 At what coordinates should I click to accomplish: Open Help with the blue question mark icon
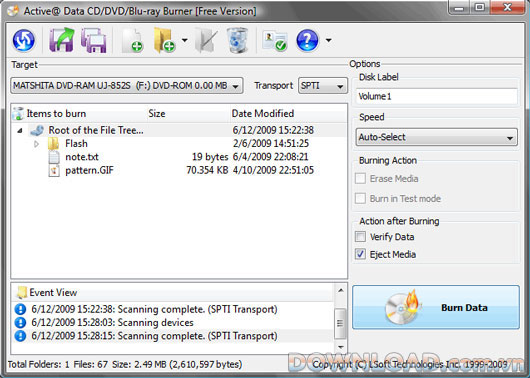[x=307, y=40]
